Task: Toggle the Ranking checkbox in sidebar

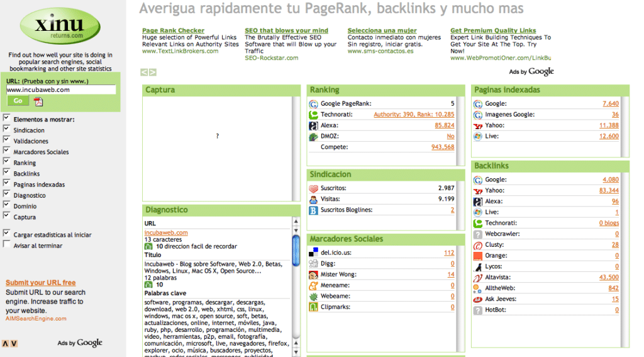Action: pyautogui.click(x=6, y=162)
